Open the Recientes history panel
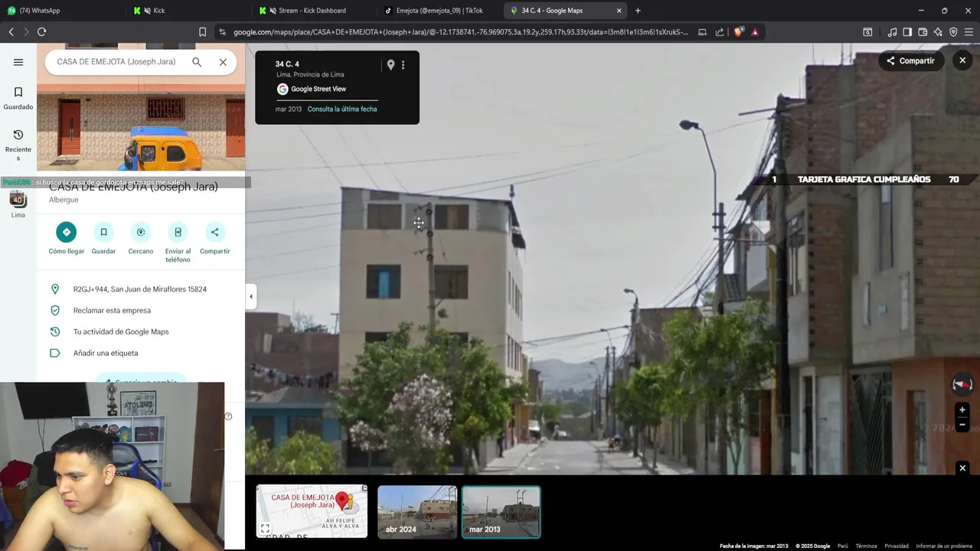This screenshot has width=980, height=551. pos(18,145)
